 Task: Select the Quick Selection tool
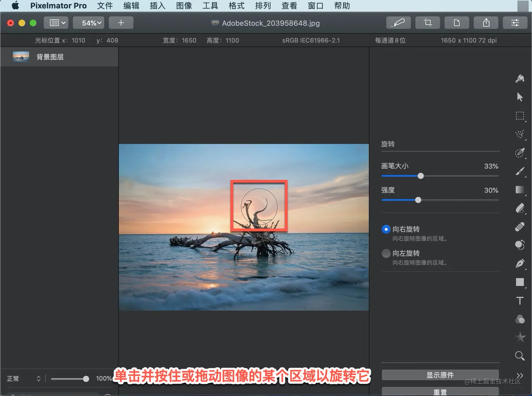pos(520,134)
